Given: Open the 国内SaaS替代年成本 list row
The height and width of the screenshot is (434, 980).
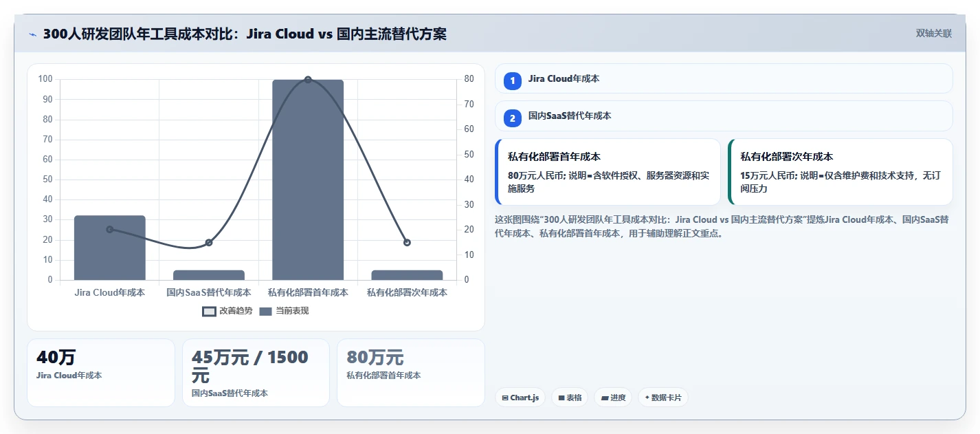Looking at the screenshot, I should 724,116.
